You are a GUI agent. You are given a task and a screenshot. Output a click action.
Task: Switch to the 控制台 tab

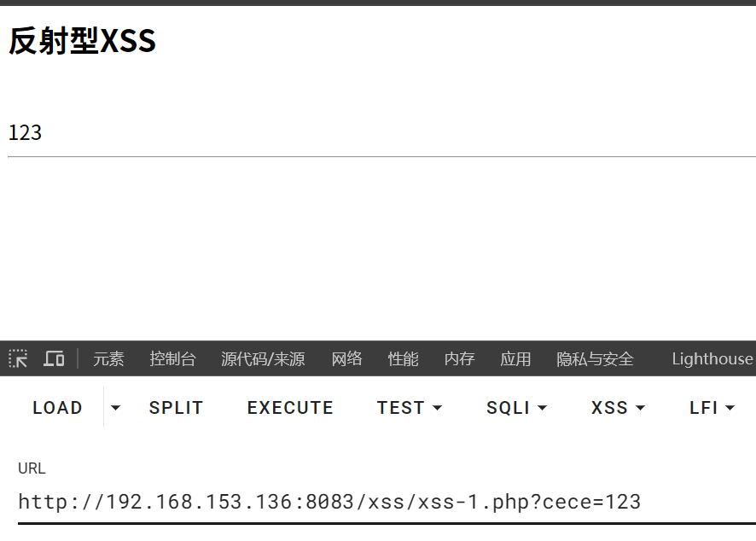pyautogui.click(x=172, y=358)
